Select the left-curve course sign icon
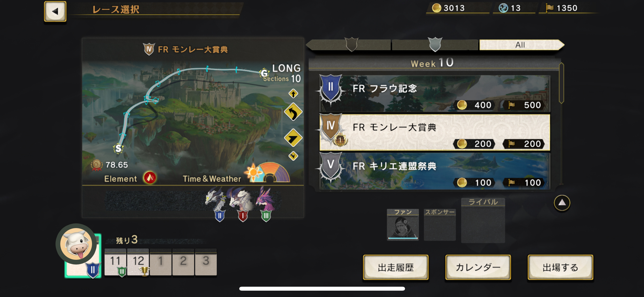 pyautogui.click(x=293, y=112)
